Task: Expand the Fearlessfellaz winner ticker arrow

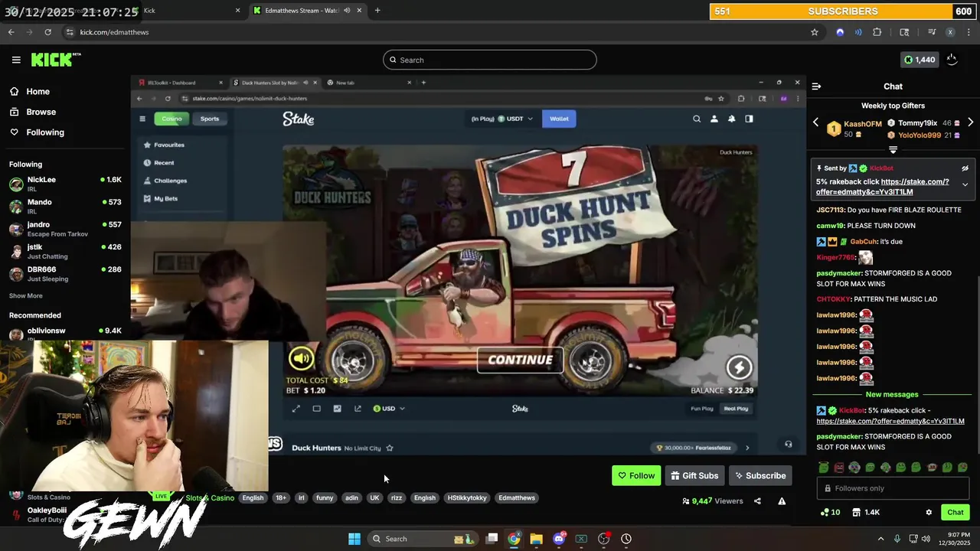Action: [747, 448]
